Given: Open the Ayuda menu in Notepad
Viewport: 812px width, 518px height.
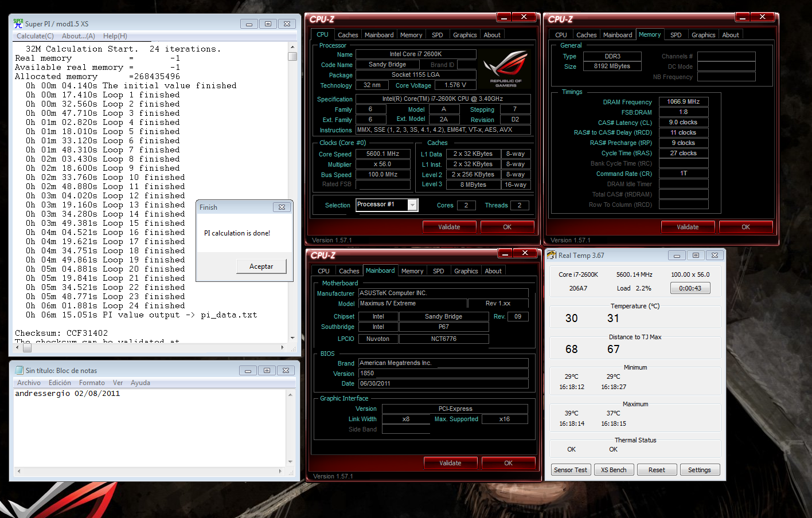Looking at the screenshot, I should pyautogui.click(x=140, y=383).
